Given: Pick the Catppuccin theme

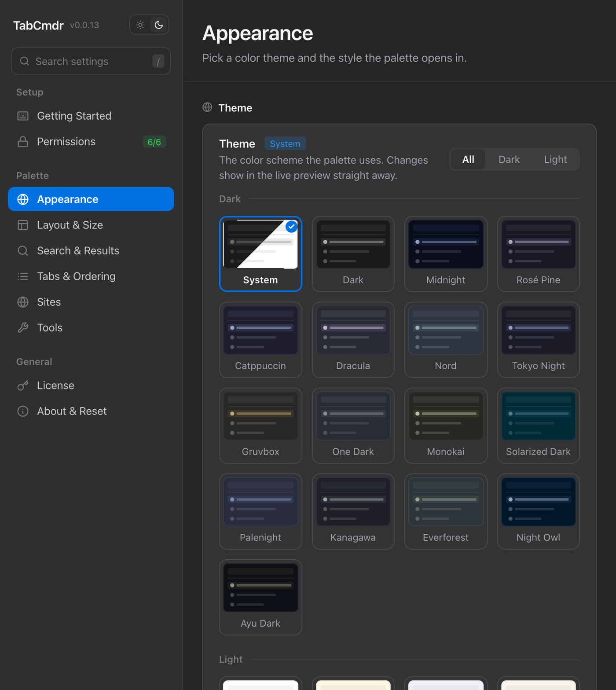Looking at the screenshot, I should [260, 340].
